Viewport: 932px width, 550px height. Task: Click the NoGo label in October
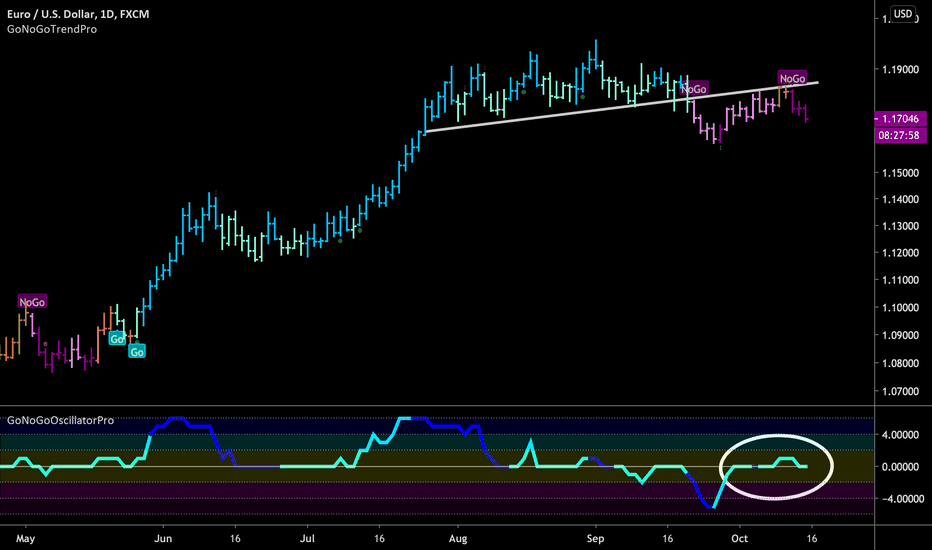point(792,78)
